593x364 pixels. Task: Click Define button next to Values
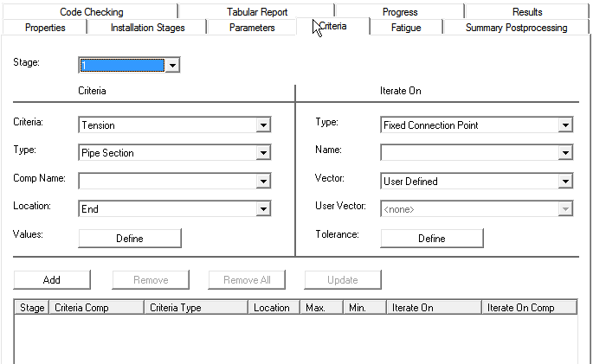click(x=130, y=238)
